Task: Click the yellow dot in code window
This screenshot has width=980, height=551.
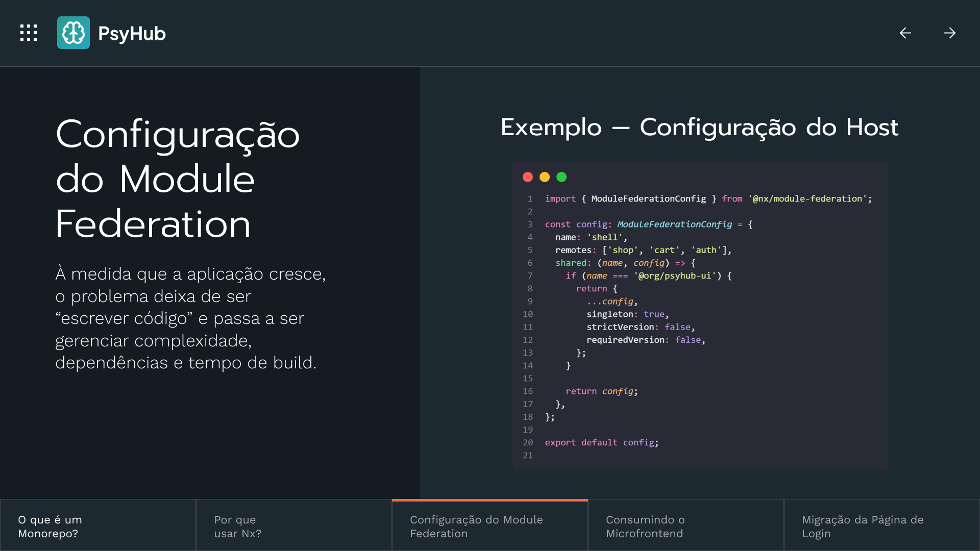Action: (x=545, y=177)
